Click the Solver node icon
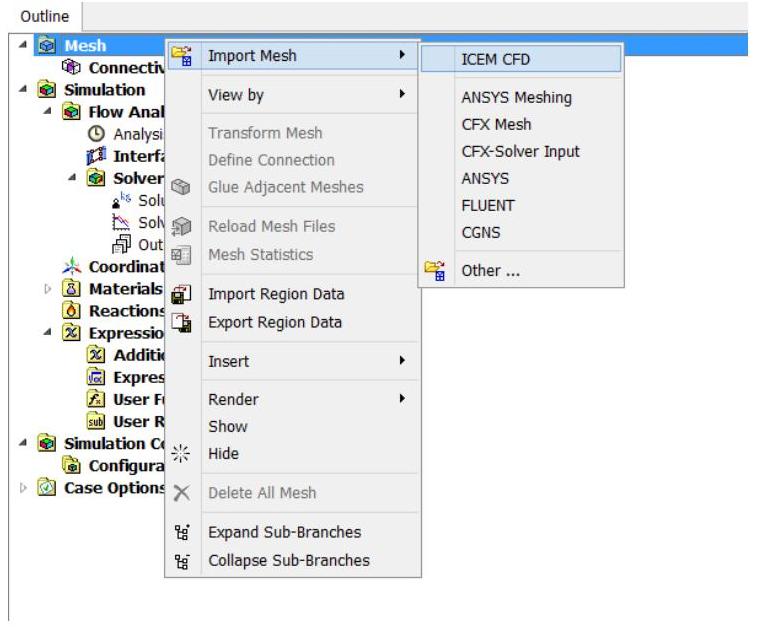Viewport: 758px width, 627px height. [x=96, y=178]
